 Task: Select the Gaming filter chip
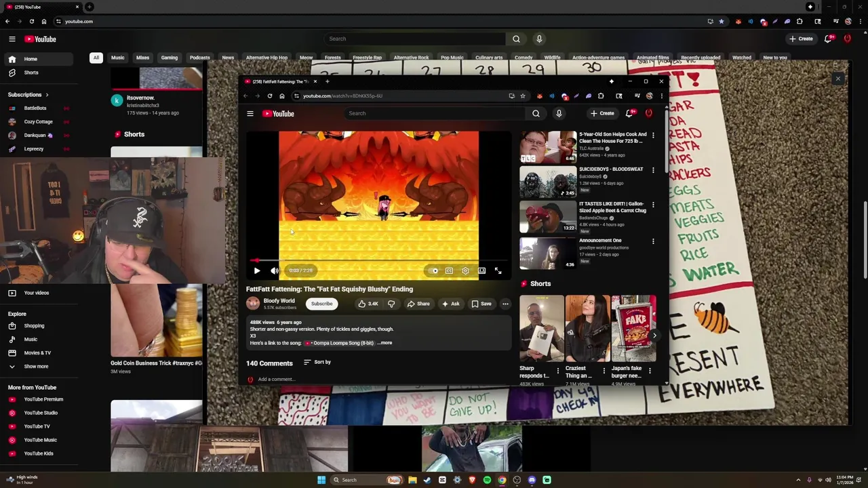click(170, 58)
